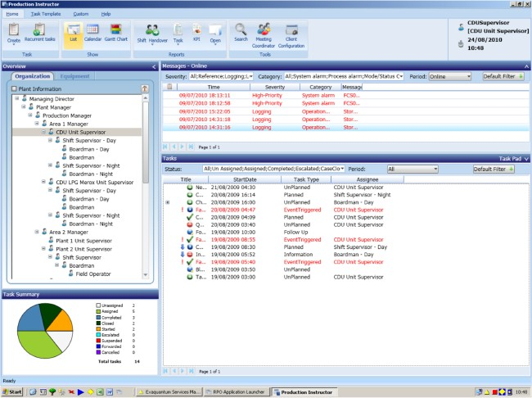532x398 pixels.
Task: Switch to the Equipment tab
Action: pos(76,76)
